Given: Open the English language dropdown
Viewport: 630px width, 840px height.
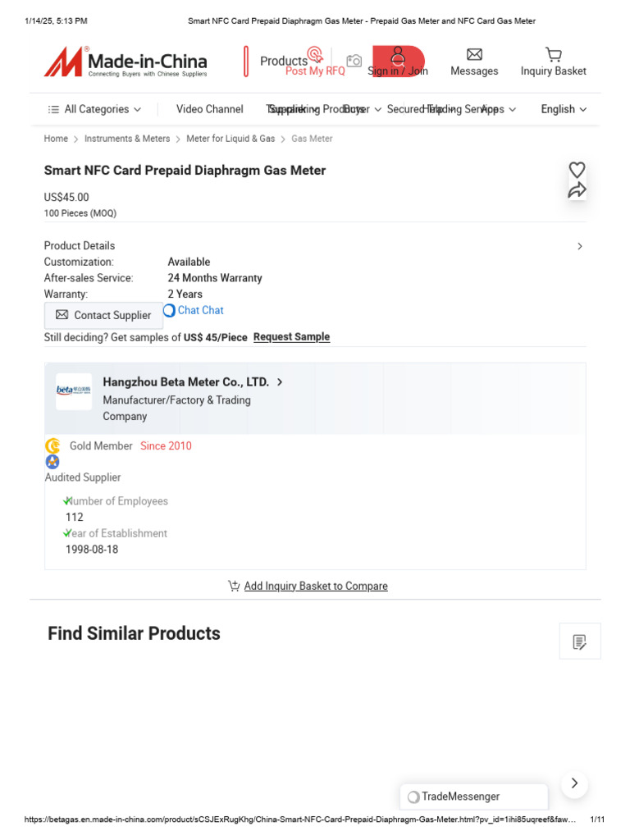Looking at the screenshot, I should pyautogui.click(x=564, y=109).
